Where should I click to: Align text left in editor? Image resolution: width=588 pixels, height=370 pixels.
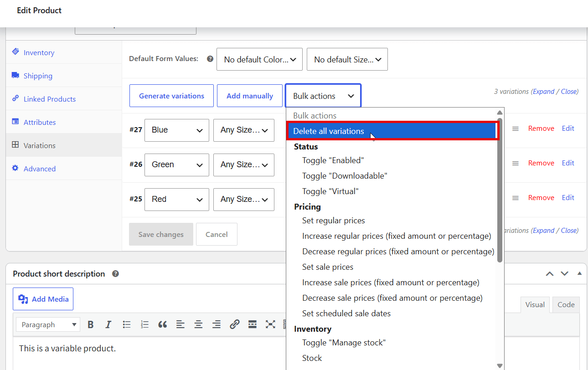tap(181, 324)
